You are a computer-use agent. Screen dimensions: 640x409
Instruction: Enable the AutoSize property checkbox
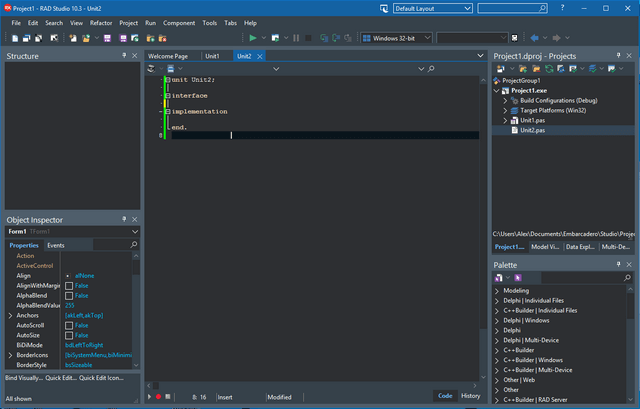coord(69,335)
